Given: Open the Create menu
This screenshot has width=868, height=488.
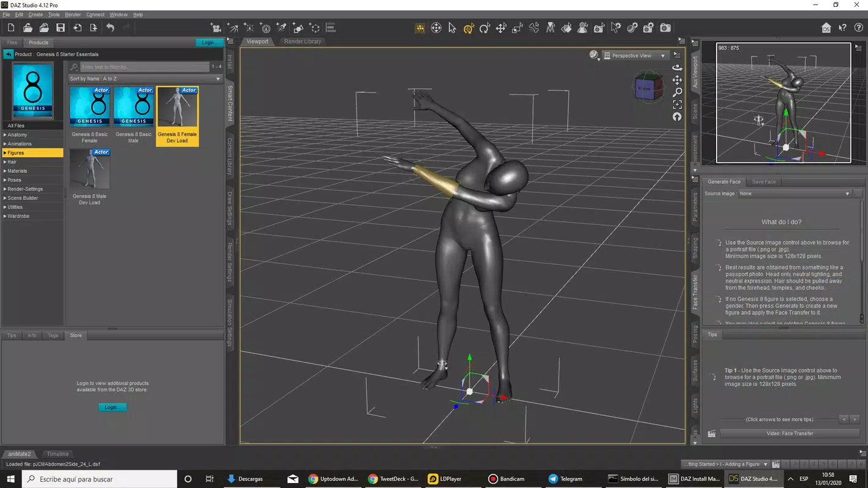Looking at the screenshot, I should pos(35,15).
